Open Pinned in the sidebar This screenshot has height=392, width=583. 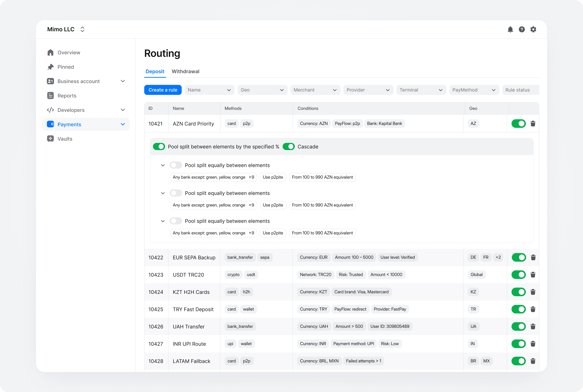point(86,67)
